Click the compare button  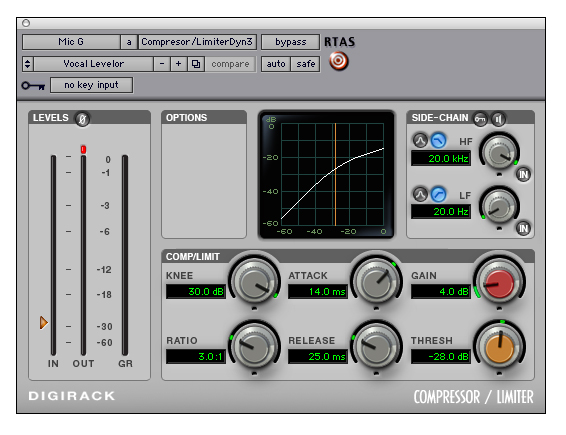[x=230, y=64]
